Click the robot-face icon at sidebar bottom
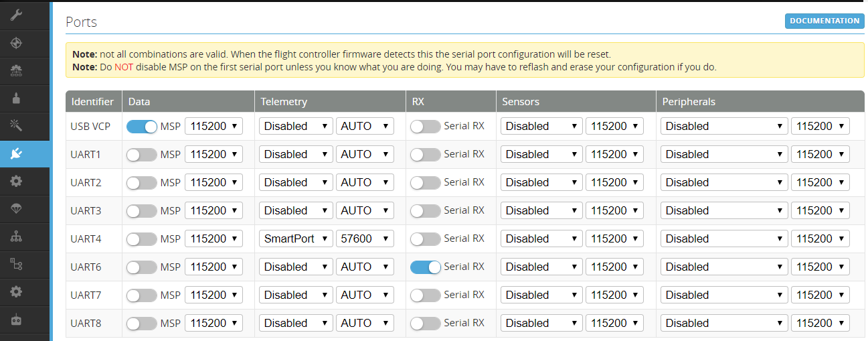Image resolution: width=868 pixels, height=341 pixels. (x=17, y=320)
